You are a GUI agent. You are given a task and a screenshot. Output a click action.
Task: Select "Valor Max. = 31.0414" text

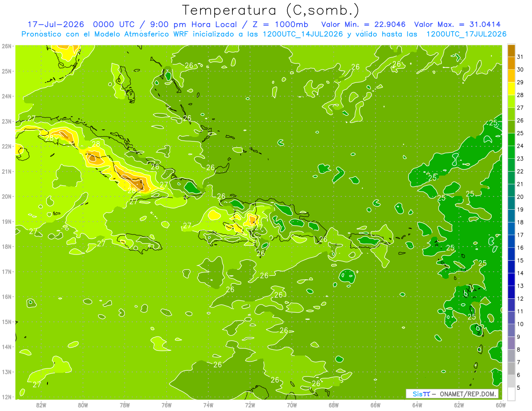click(458, 24)
